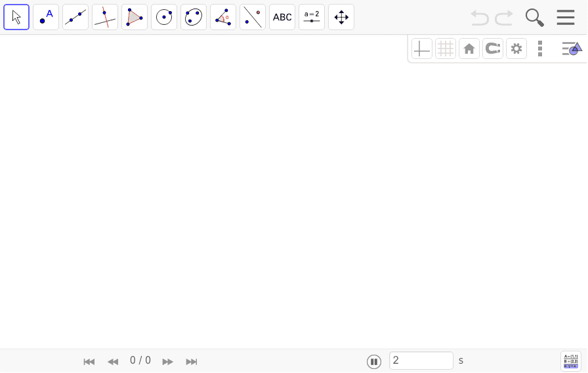Select the Ellipse conic tool
The width and height of the screenshot is (588, 373).
[x=194, y=17]
